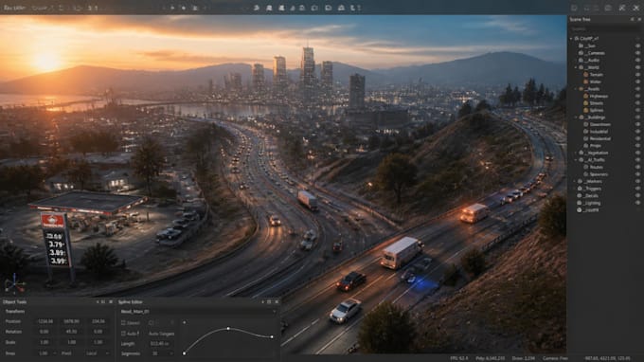This screenshot has height=362, width=644.
Task: Select the Markers tree item
Action: pos(593,181)
